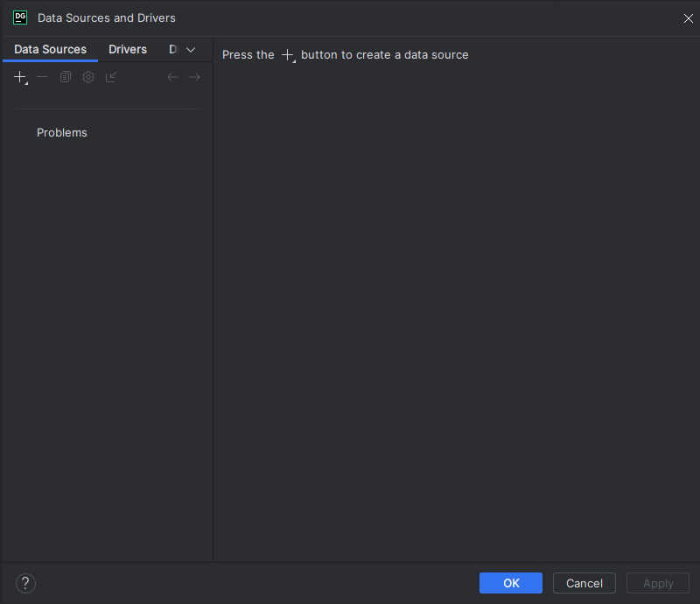Navigate forward with right arrow icon

[x=195, y=77]
